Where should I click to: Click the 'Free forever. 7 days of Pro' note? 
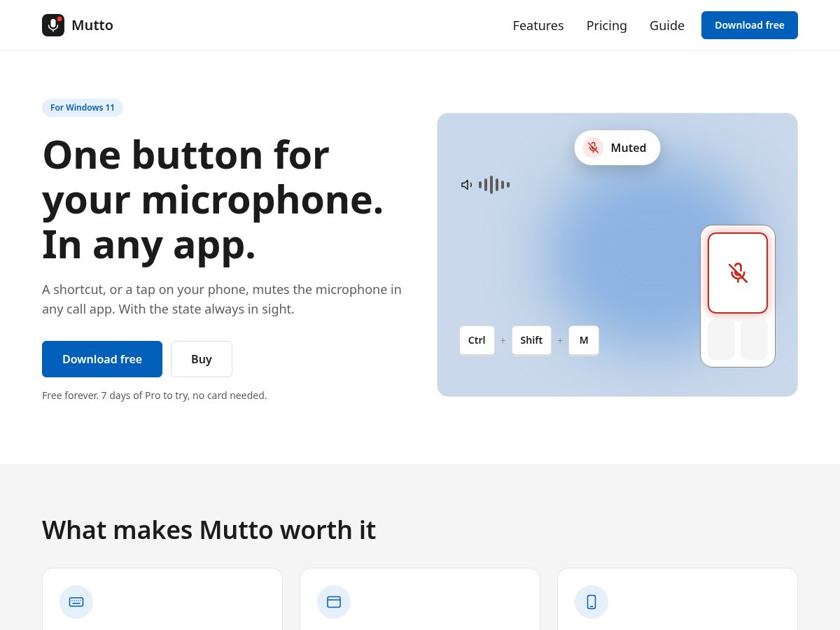(x=155, y=395)
